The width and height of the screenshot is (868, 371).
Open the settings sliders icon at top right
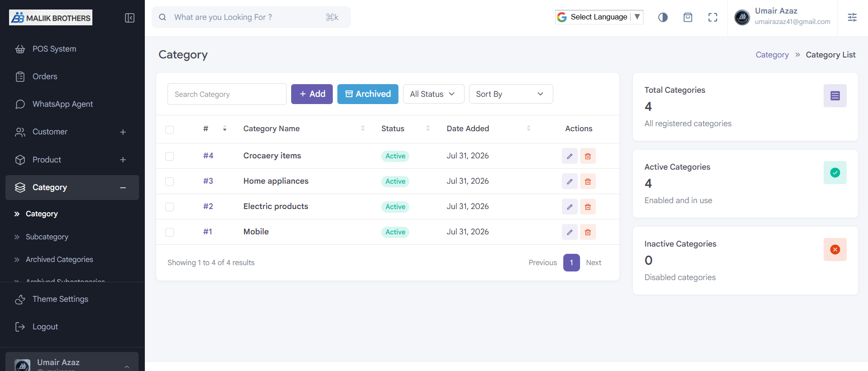[852, 17]
